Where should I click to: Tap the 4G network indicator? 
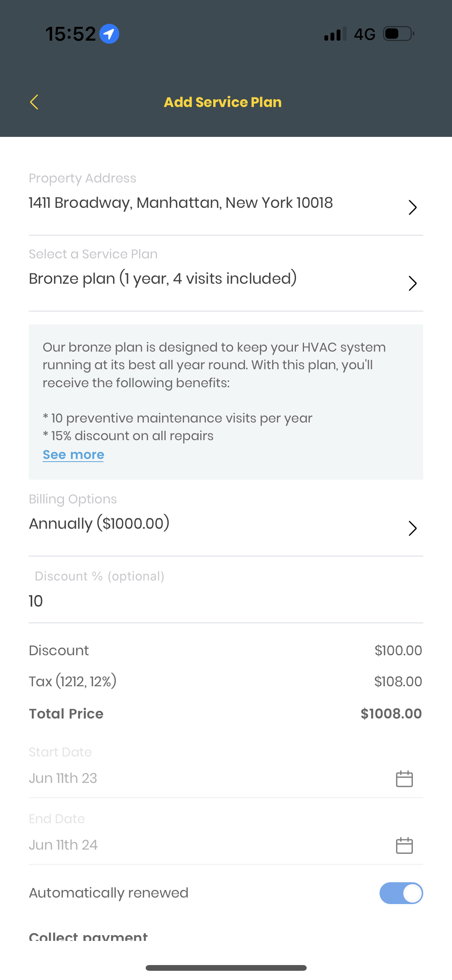click(364, 34)
